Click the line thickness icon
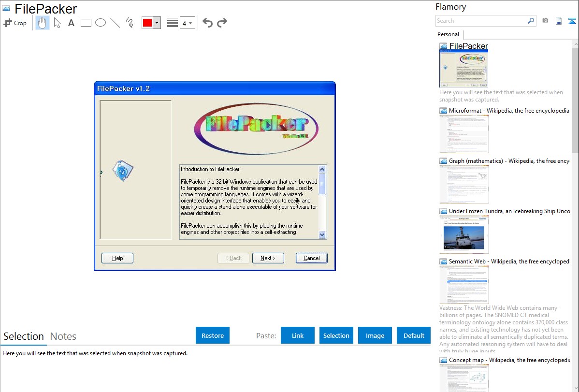 [x=172, y=23]
